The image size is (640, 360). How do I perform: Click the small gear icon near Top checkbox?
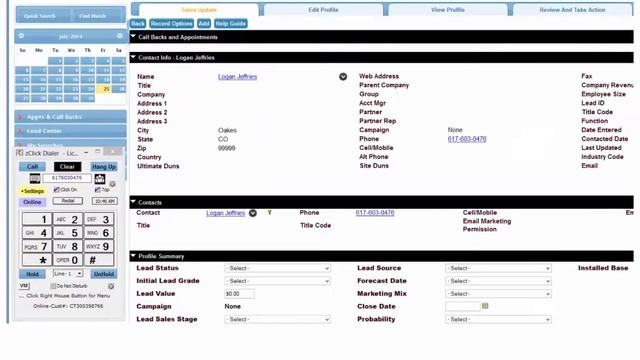[112, 184]
